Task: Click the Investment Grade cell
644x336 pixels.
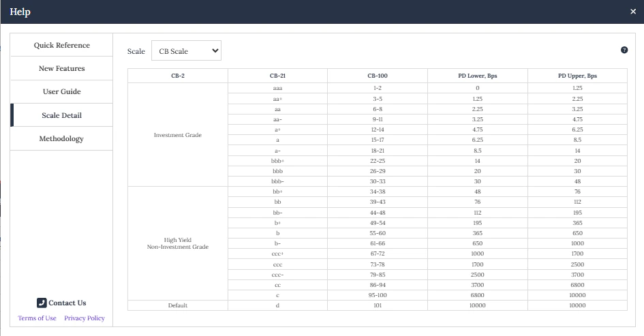Action: point(178,135)
